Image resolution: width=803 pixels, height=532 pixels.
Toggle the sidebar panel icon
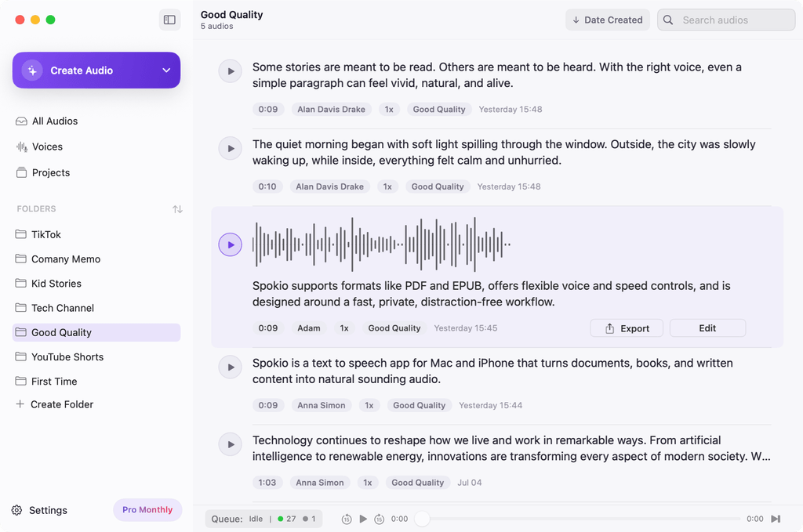point(169,20)
